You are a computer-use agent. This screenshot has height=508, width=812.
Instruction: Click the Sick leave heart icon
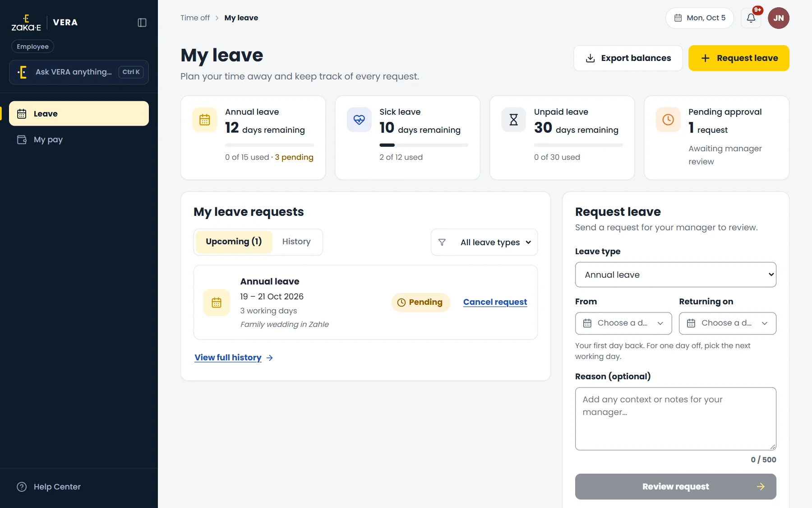coord(359,120)
